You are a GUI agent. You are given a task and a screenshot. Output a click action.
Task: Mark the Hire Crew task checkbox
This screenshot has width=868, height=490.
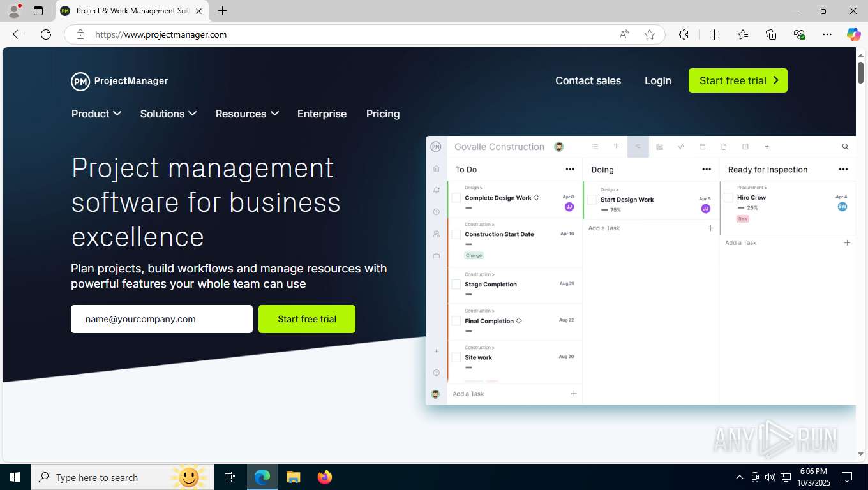click(x=728, y=198)
